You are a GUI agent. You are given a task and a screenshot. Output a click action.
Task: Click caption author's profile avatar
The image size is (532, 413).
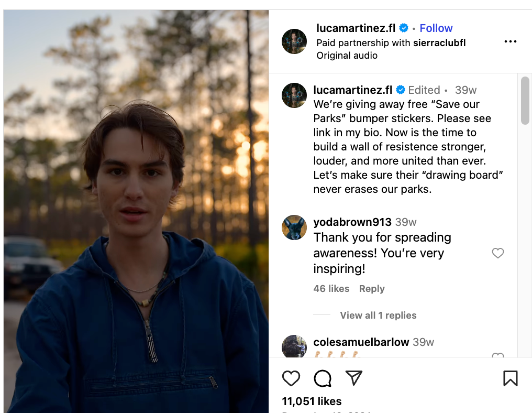(294, 95)
